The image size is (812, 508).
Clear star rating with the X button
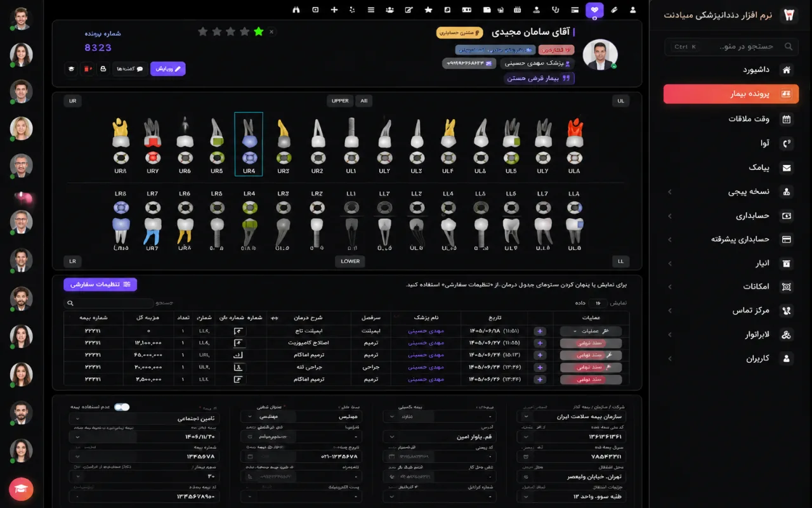click(x=272, y=31)
